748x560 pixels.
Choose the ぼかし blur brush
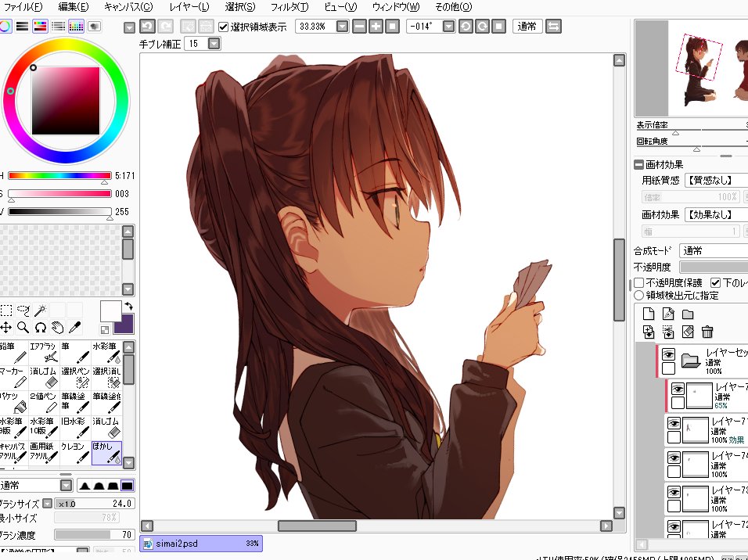click(106, 452)
